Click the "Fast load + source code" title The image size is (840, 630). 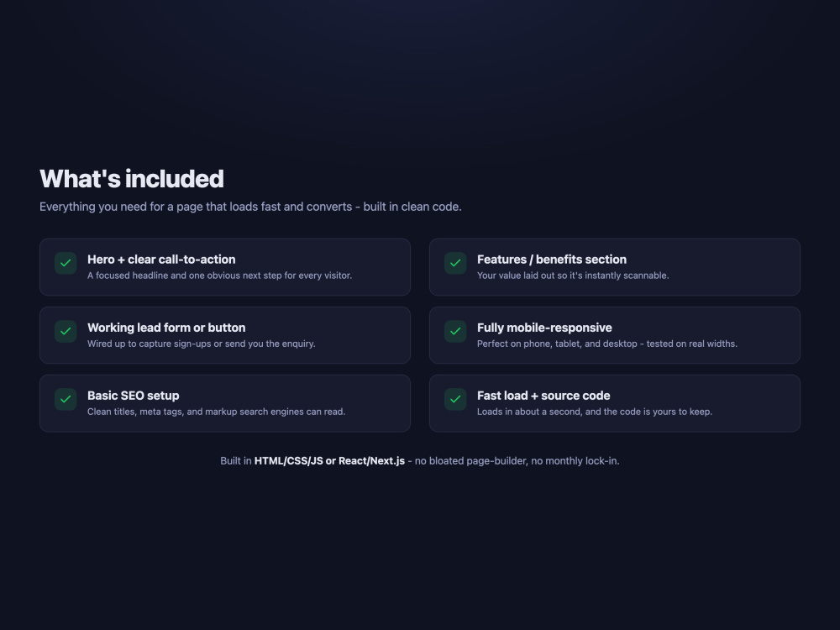tap(543, 396)
